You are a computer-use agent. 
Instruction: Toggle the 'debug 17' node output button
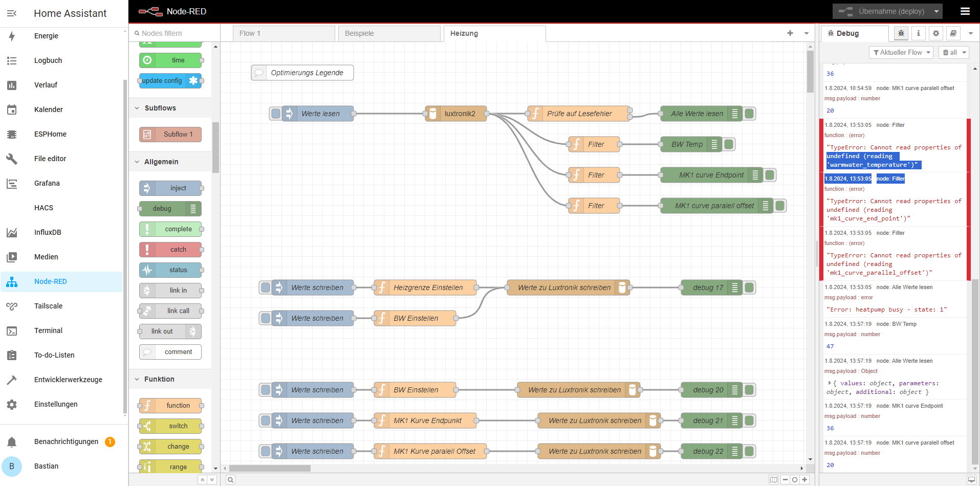749,288
